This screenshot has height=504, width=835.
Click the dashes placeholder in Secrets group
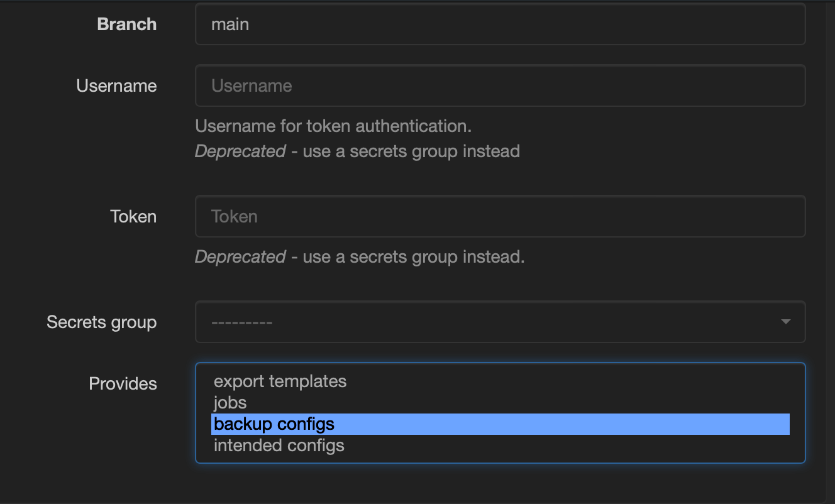click(241, 322)
